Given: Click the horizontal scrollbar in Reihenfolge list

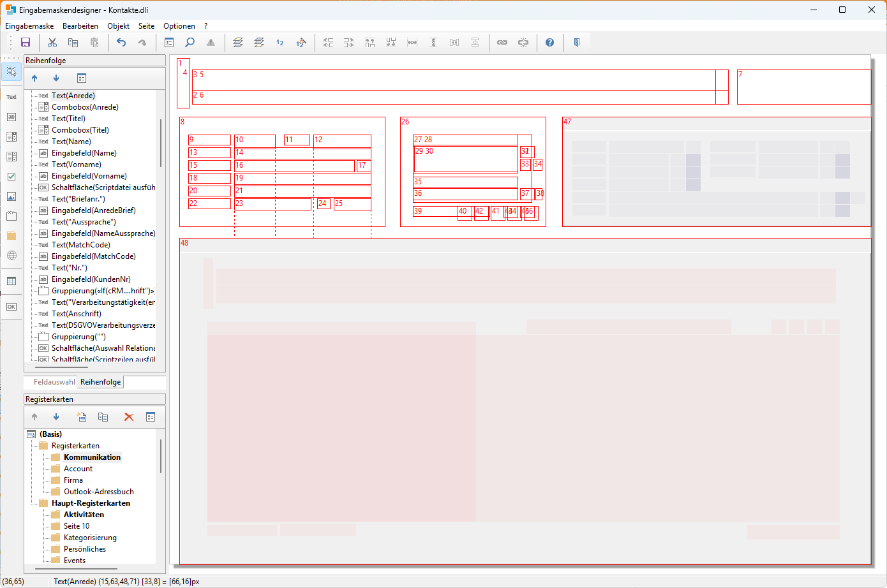Looking at the screenshot, I should click(x=62, y=367).
